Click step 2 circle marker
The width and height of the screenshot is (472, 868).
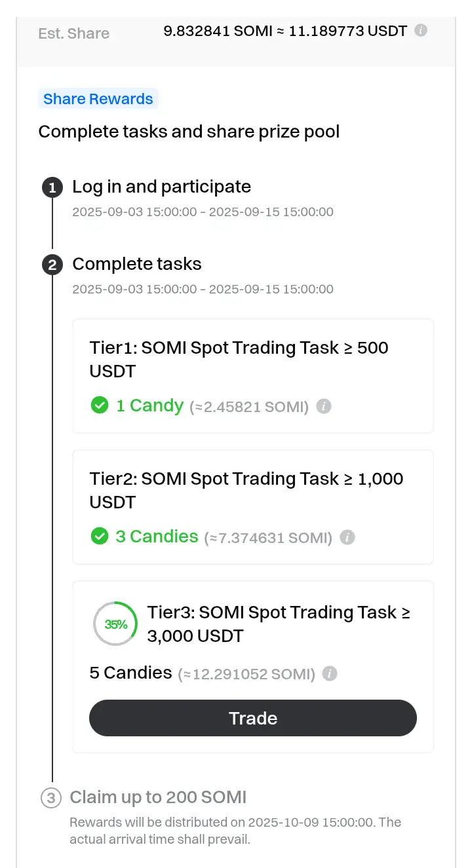(x=52, y=265)
